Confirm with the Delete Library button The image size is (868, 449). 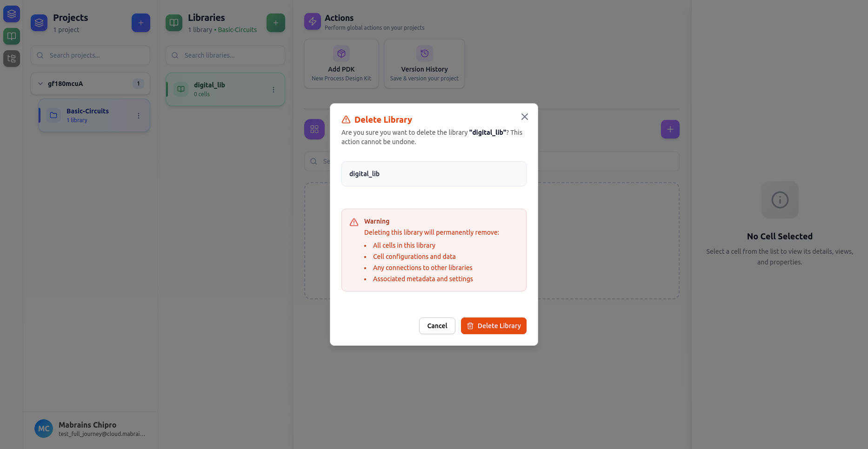click(x=494, y=326)
